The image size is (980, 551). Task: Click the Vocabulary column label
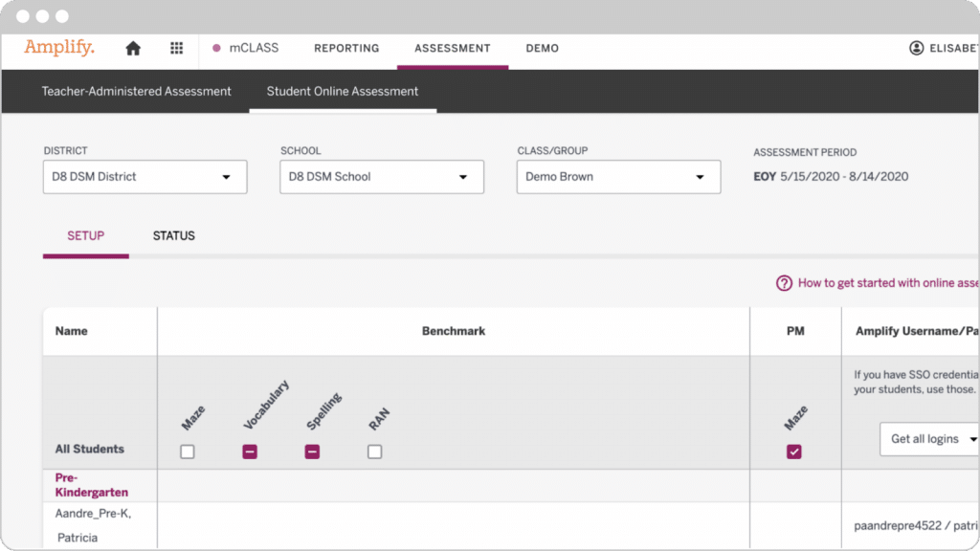pos(266,405)
